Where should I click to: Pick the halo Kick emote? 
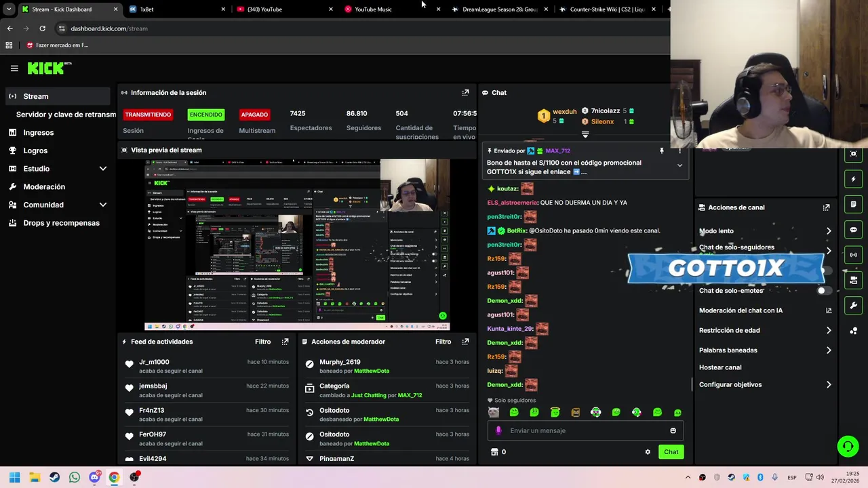tap(555, 412)
